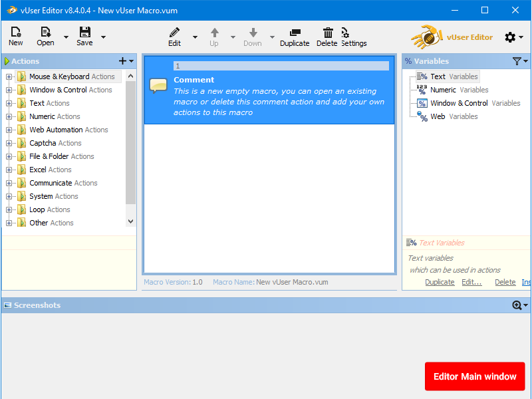
Task: Click the Screenshots panel header icon
Action: point(7,305)
